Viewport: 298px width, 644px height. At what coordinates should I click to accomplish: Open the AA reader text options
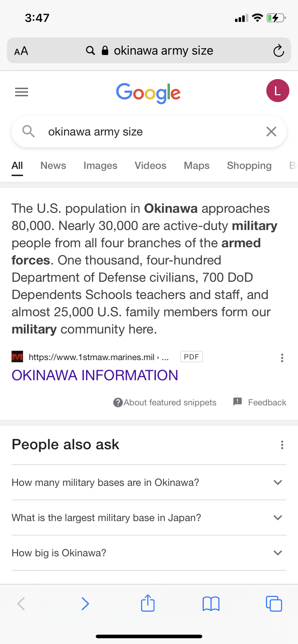coord(21,51)
